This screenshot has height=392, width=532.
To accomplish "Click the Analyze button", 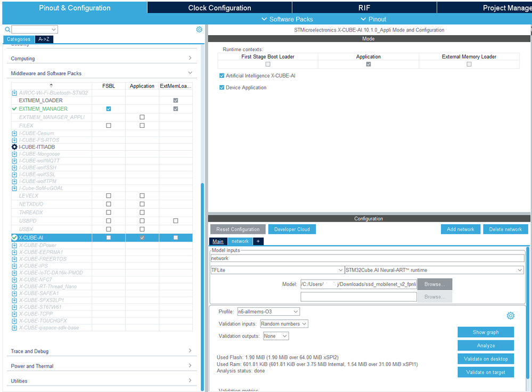I will (486, 346).
